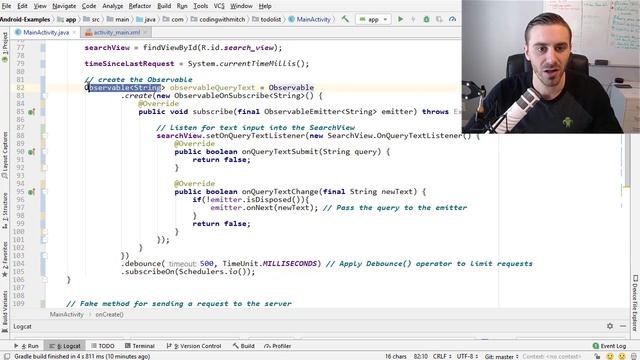Place cursor on the debounce timeout value 500

(207, 264)
